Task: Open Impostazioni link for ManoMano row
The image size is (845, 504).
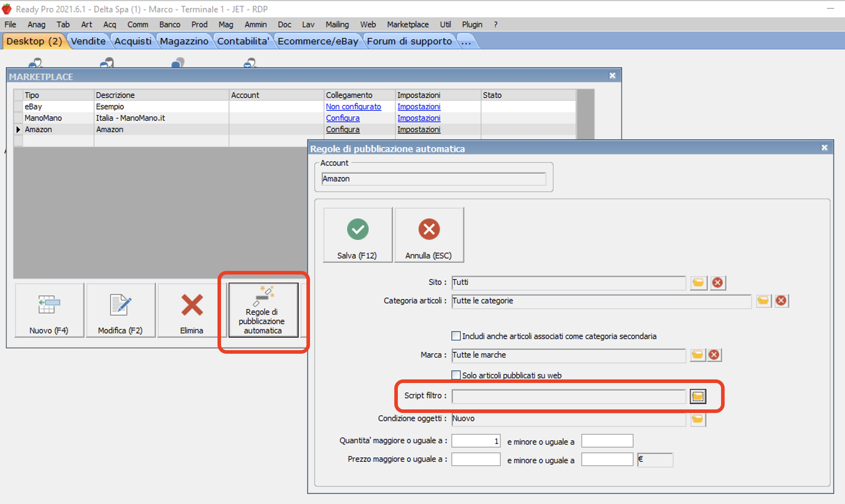Action: 419,118
